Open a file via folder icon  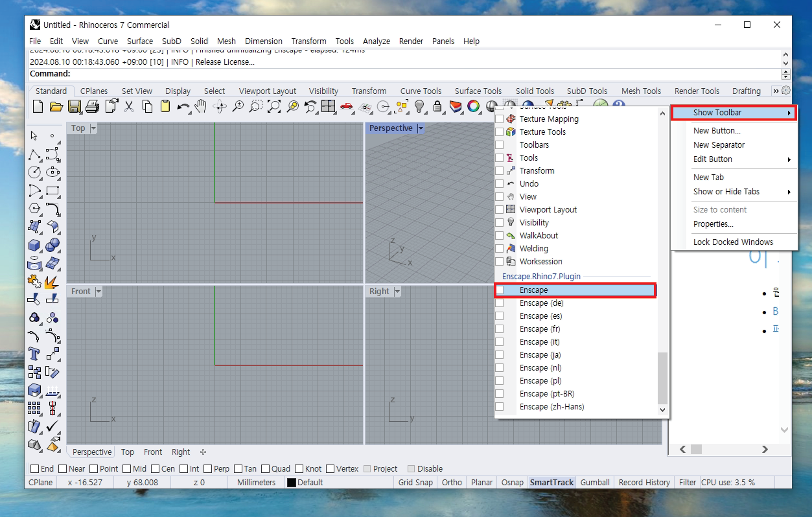click(x=56, y=106)
